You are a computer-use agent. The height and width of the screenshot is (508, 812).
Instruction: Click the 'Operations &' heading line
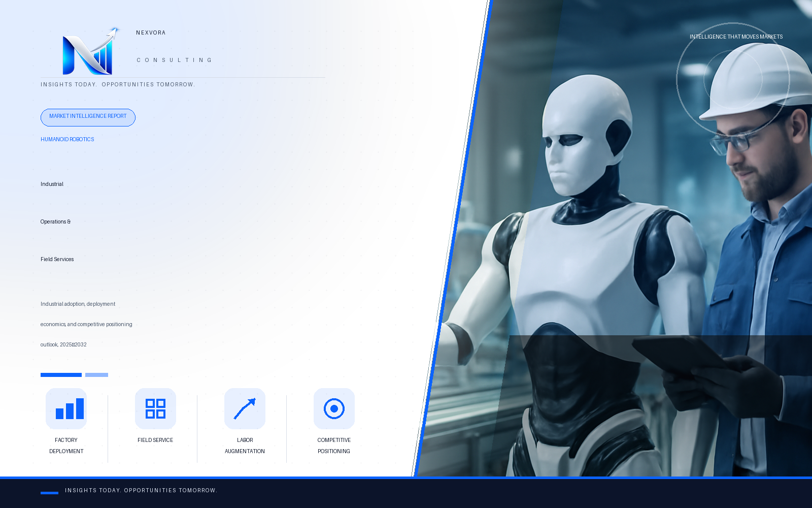pos(56,221)
